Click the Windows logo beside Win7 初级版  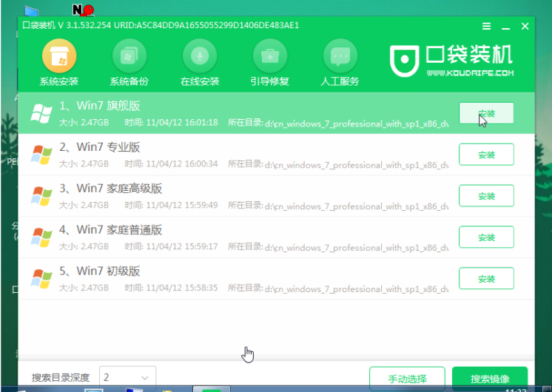pyautogui.click(x=41, y=279)
